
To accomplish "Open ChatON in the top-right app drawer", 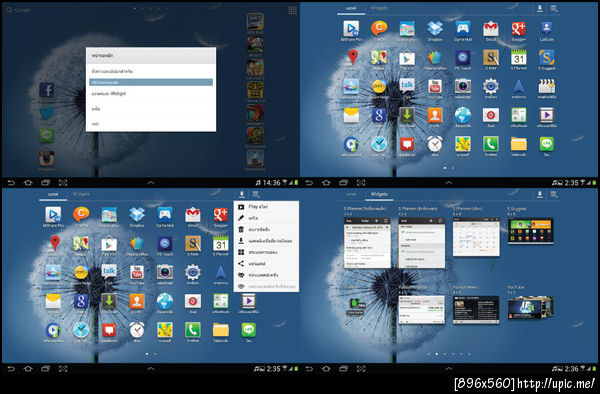I will coord(379,29).
